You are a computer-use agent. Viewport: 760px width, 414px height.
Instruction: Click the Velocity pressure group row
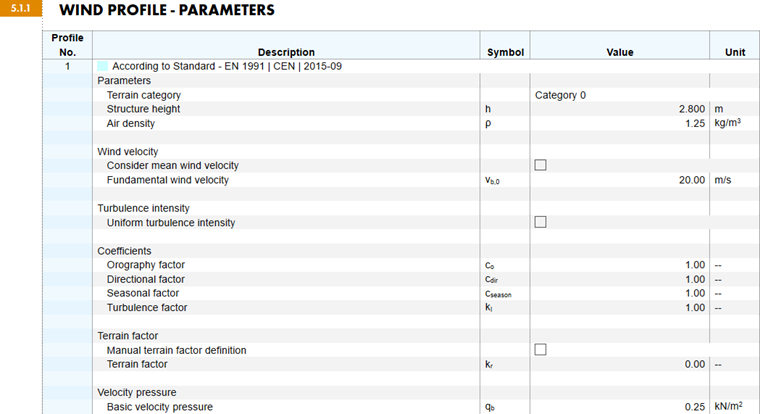(x=135, y=393)
